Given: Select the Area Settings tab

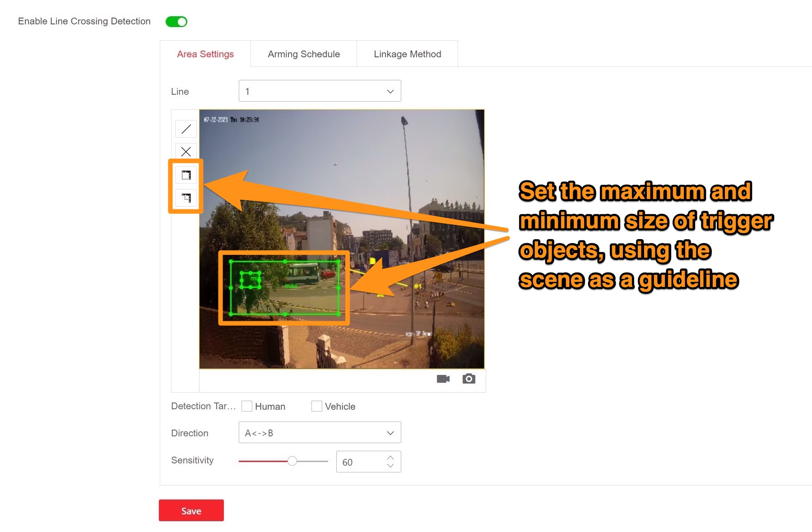Looking at the screenshot, I should (205, 54).
